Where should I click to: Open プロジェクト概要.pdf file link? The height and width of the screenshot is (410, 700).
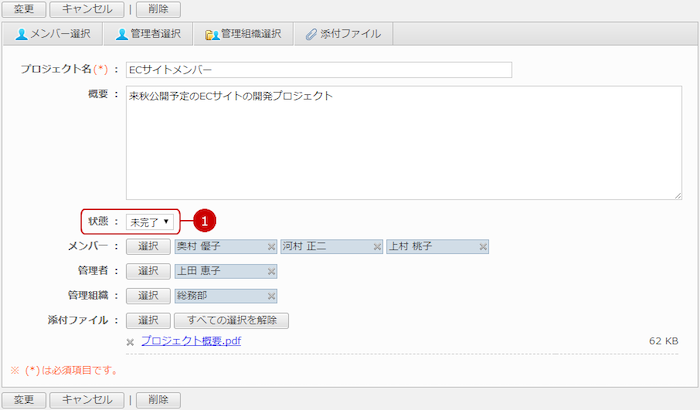pyautogui.click(x=190, y=341)
